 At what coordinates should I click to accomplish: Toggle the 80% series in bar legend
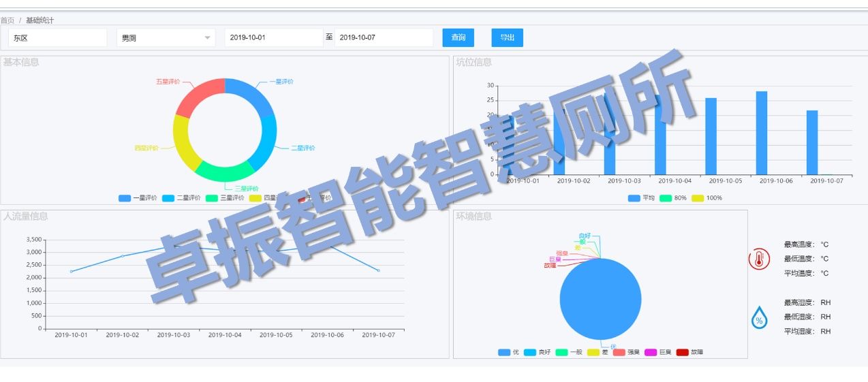(x=666, y=198)
